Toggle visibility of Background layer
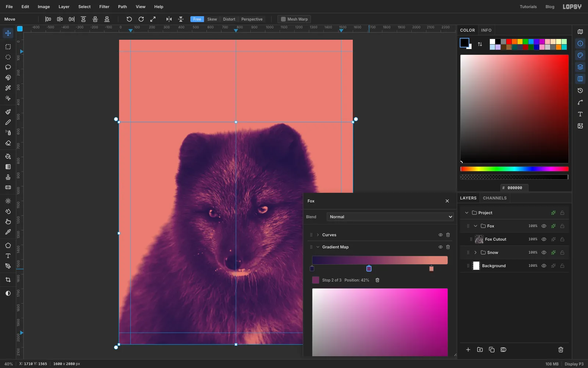This screenshot has height=368, width=588. (544, 266)
